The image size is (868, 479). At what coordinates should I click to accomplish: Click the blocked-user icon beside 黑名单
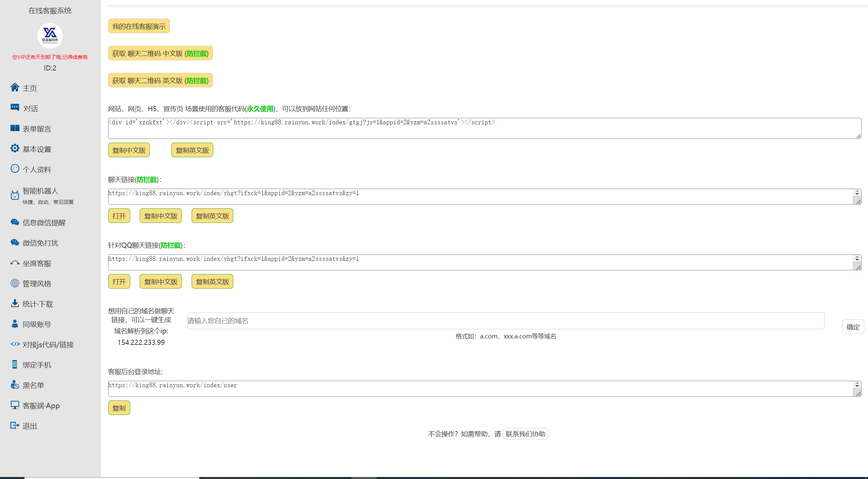[x=15, y=384]
